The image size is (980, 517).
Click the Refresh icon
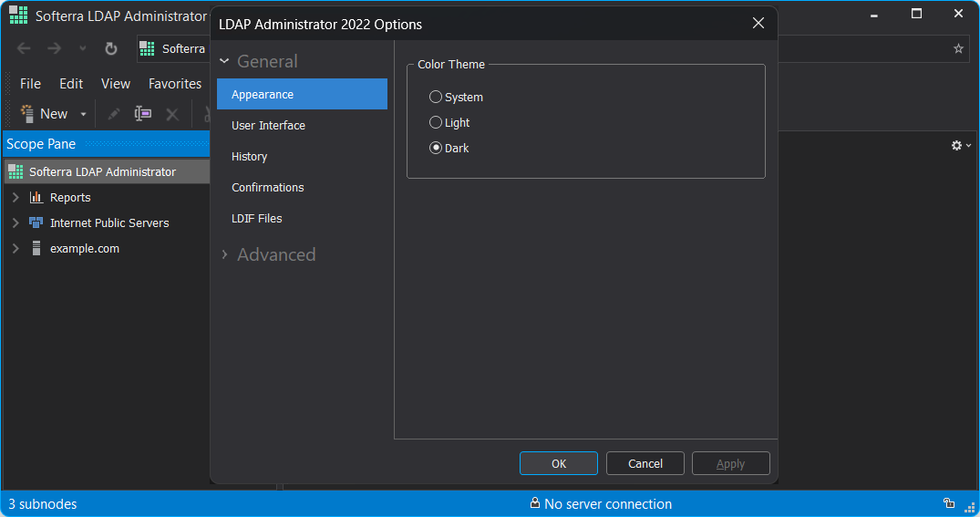[x=111, y=48]
